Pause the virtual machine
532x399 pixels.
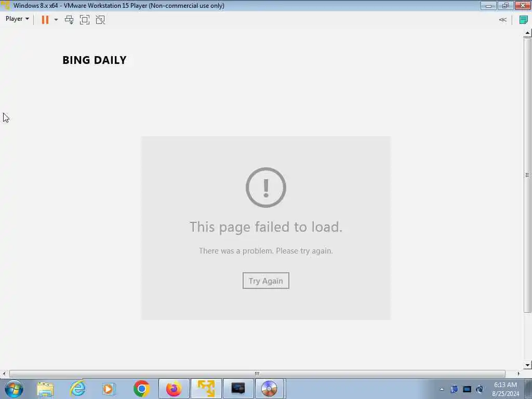(x=45, y=20)
